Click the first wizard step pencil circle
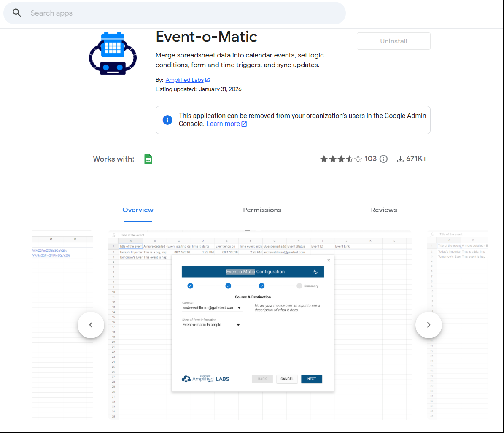Image resolution: width=504 pixels, height=434 pixels. point(190,286)
